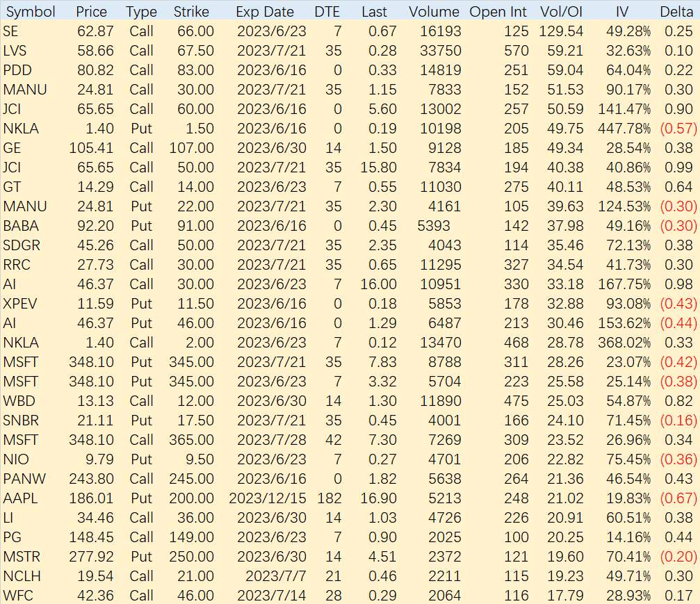Select IV value 447.78%
Viewport: 700px width, 604px height.
pyautogui.click(x=624, y=129)
